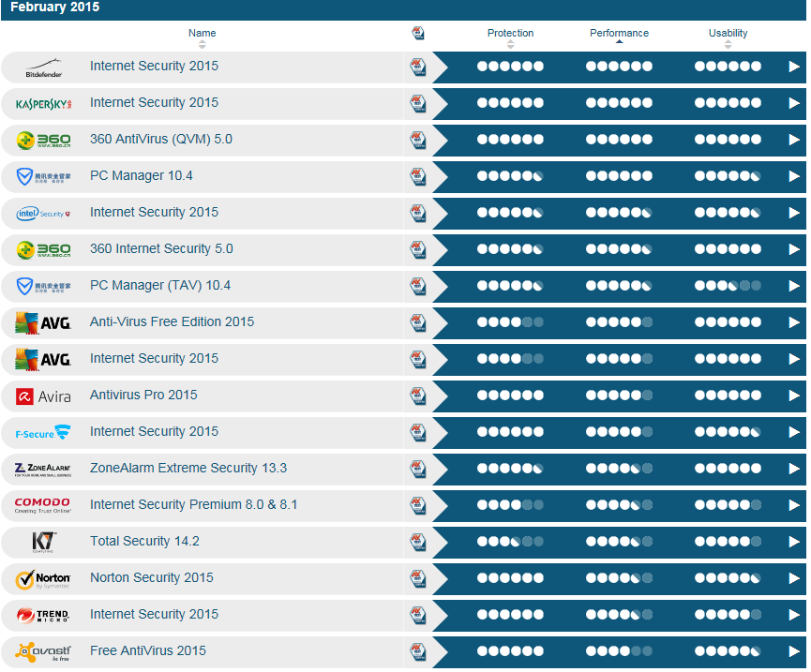Click the Tencent logo in PC Manager (TAV) row

[x=43, y=287]
